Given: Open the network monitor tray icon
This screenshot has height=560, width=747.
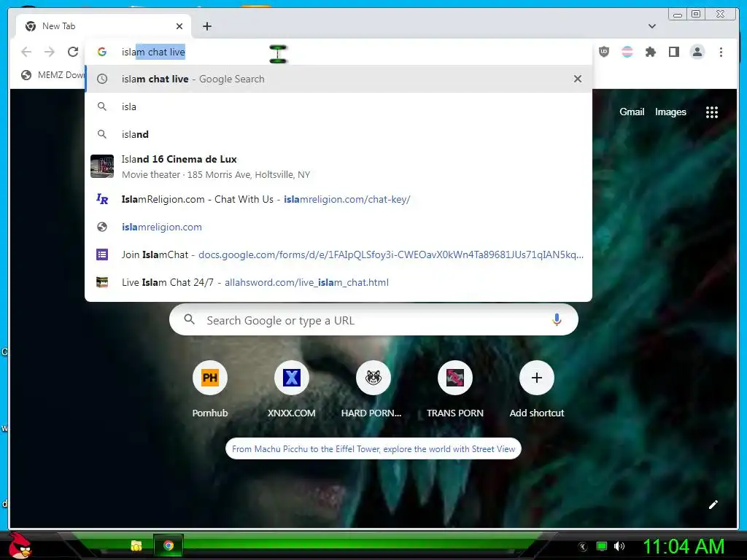Looking at the screenshot, I should [602, 546].
